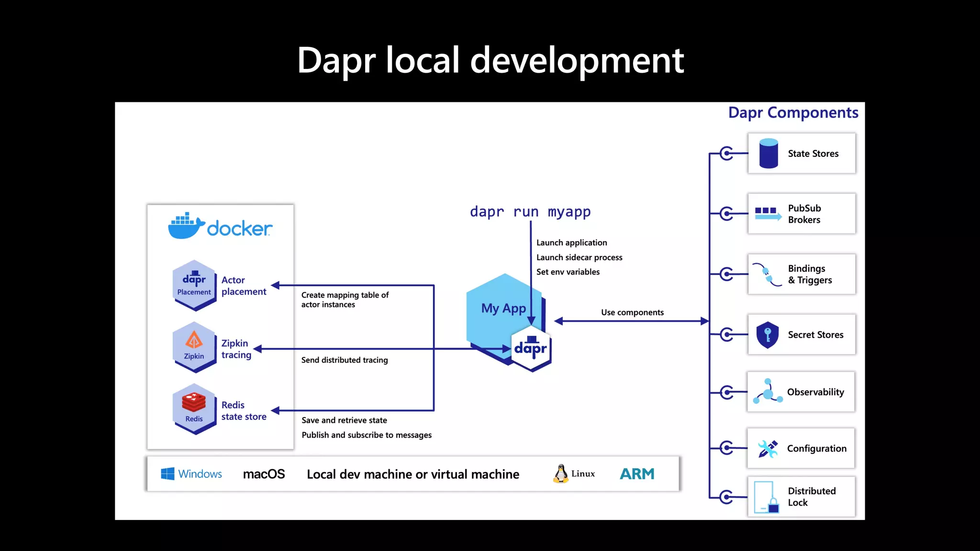The width and height of the screenshot is (980, 551).
Task: Click the slide title Dapr local development
Action: tap(490, 61)
